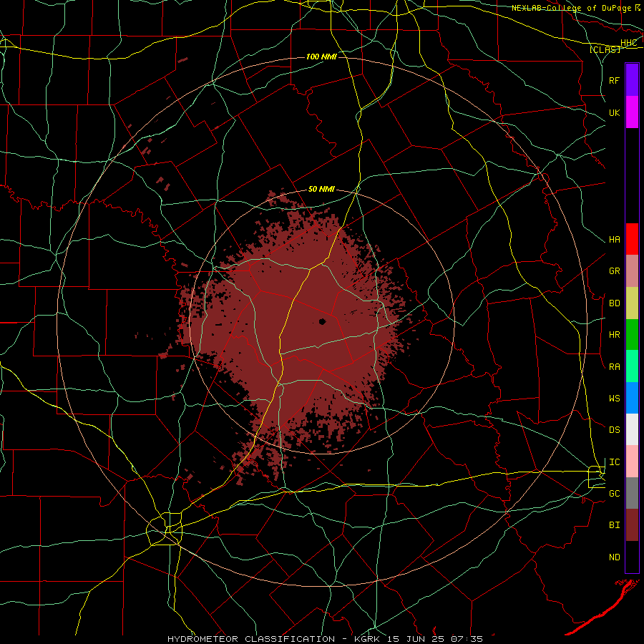Click the "IC" legend label
Image resolution: width=644 pixels, height=644 pixels.
point(614,462)
